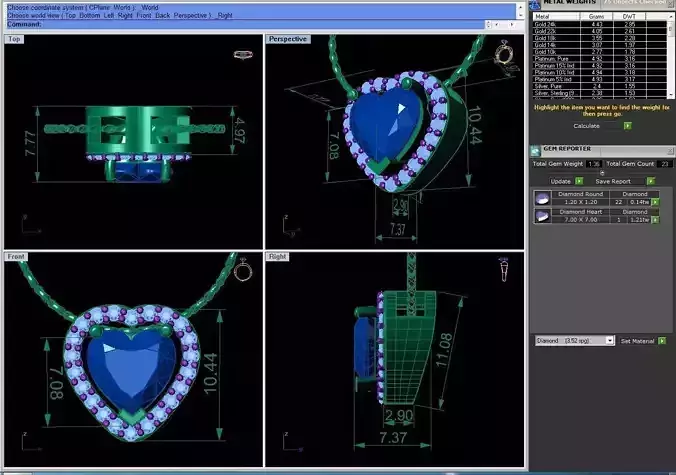
Task: Click the Total Gem Weight value field
Action: 594,164
